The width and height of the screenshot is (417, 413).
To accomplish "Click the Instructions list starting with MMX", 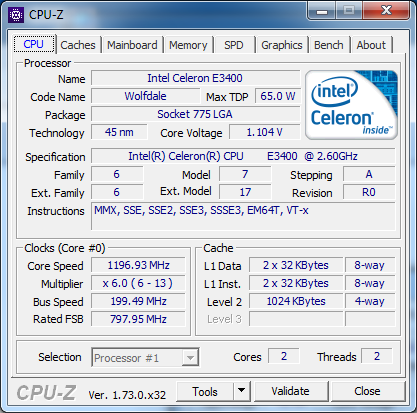I will (243, 216).
